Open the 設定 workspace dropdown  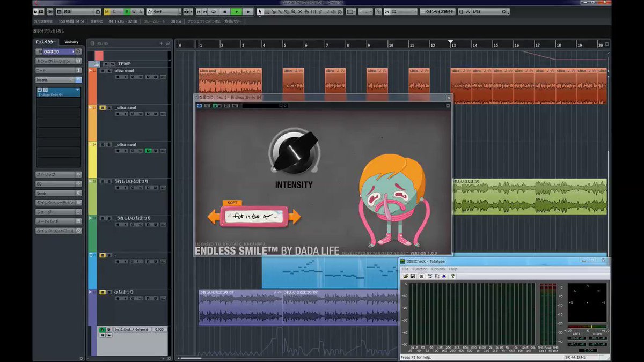coord(78,11)
